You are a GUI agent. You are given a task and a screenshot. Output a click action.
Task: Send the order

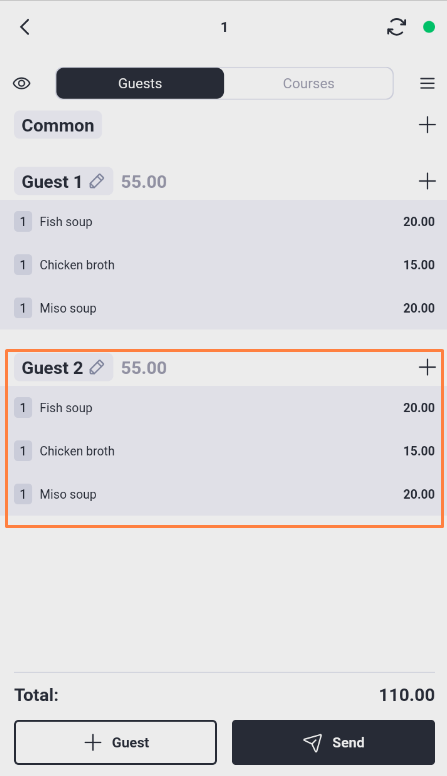pyautogui.click(x=333, y=742)
